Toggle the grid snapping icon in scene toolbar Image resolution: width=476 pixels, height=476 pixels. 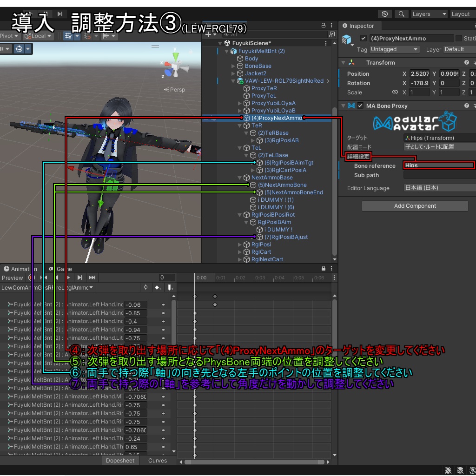point(68,36)
